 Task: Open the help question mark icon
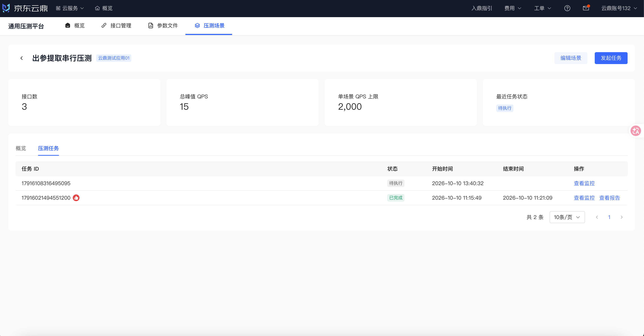(567, 8)
